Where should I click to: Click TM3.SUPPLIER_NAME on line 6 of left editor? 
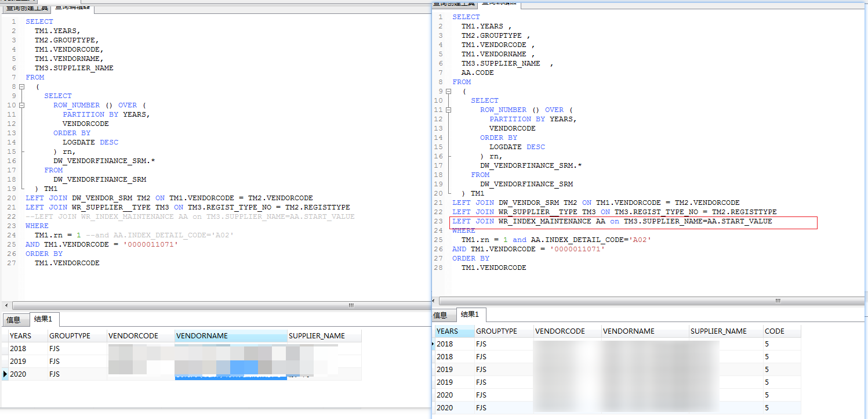74,68
